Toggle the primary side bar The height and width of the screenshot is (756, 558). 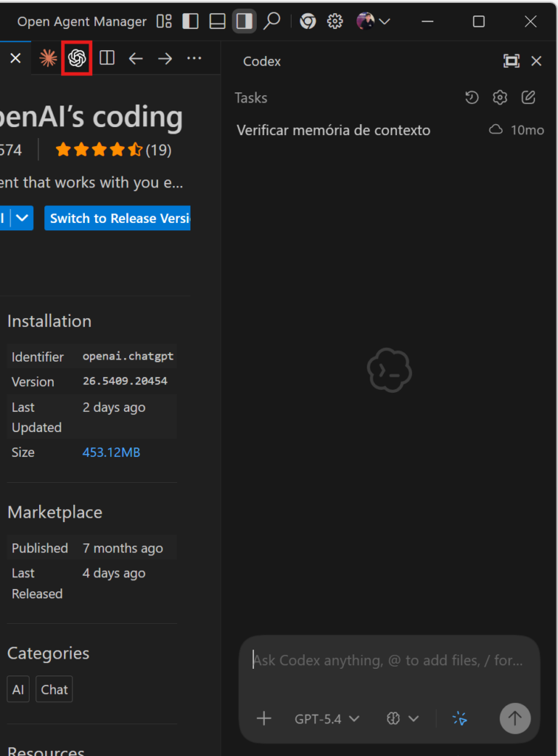pyautogui.click(x=191, y=21)
